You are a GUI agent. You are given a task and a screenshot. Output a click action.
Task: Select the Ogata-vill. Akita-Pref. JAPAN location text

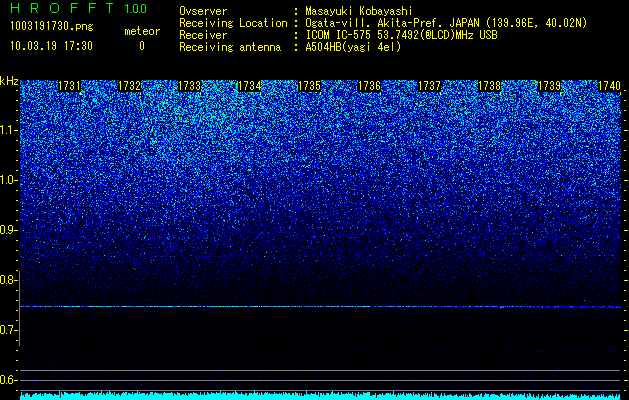[x=446, y=23]
